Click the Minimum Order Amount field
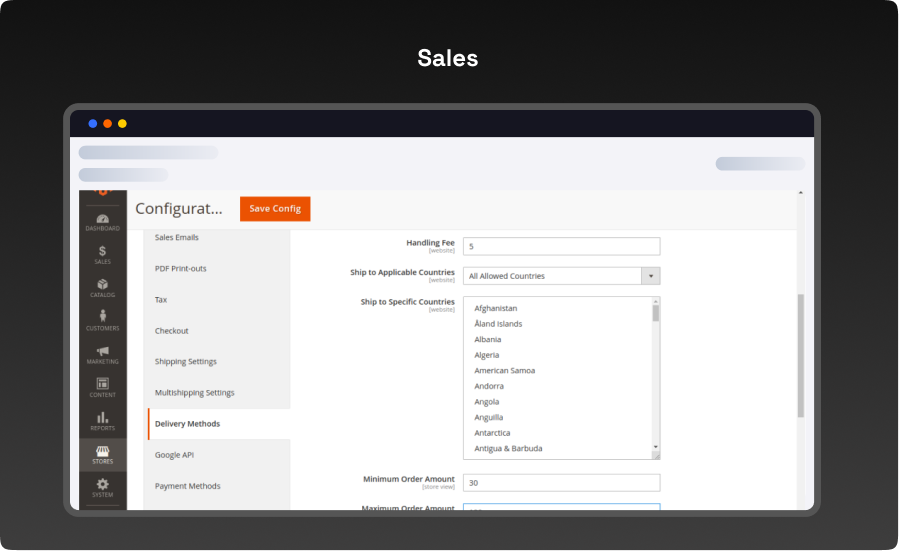 561,483
